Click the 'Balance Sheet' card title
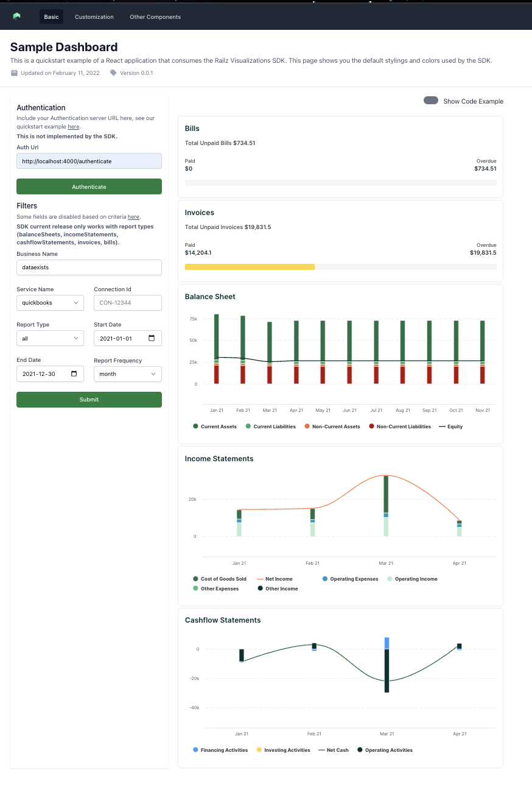 click(210, 297)
